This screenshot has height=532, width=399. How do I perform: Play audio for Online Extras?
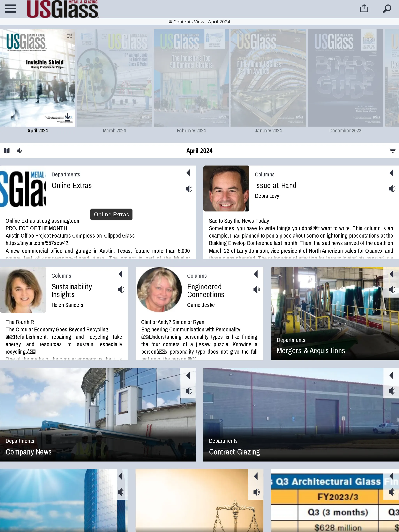point(189,189)
